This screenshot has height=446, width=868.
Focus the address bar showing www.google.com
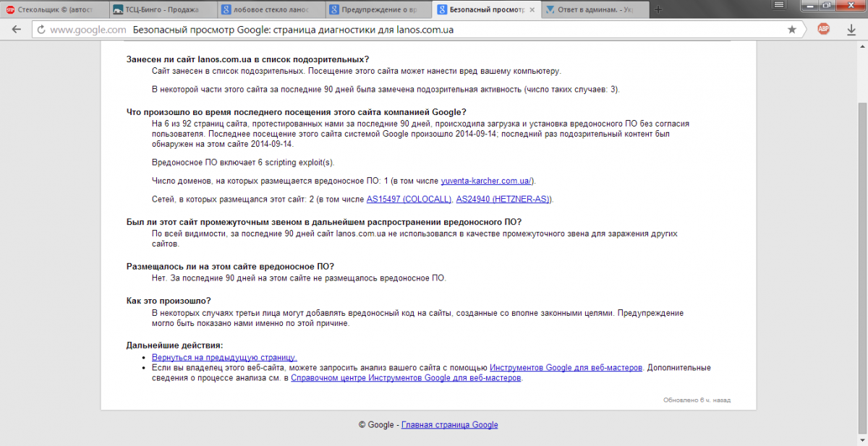[417, 30]
